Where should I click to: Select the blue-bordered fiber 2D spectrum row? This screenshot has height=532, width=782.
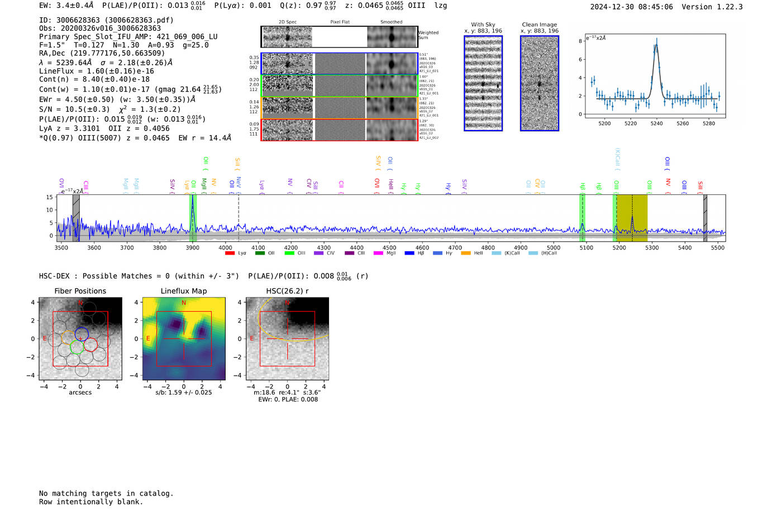(339, 64)
